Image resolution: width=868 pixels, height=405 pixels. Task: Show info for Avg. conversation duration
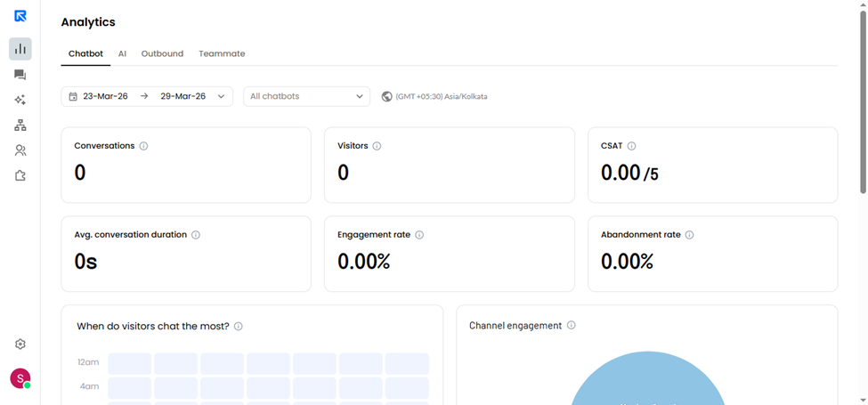tap(195, 235)
